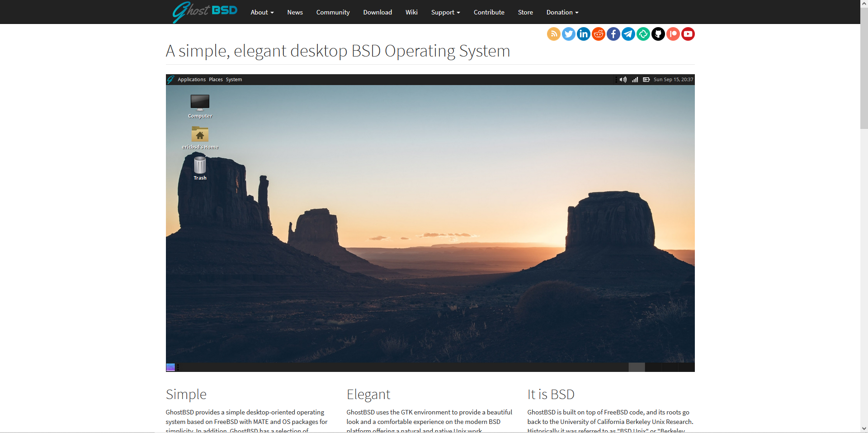This screenshot has height=433, width=868.
Task: Expand the Support dropdown menu
Action: pyautogui.click(x=446, y=12)
